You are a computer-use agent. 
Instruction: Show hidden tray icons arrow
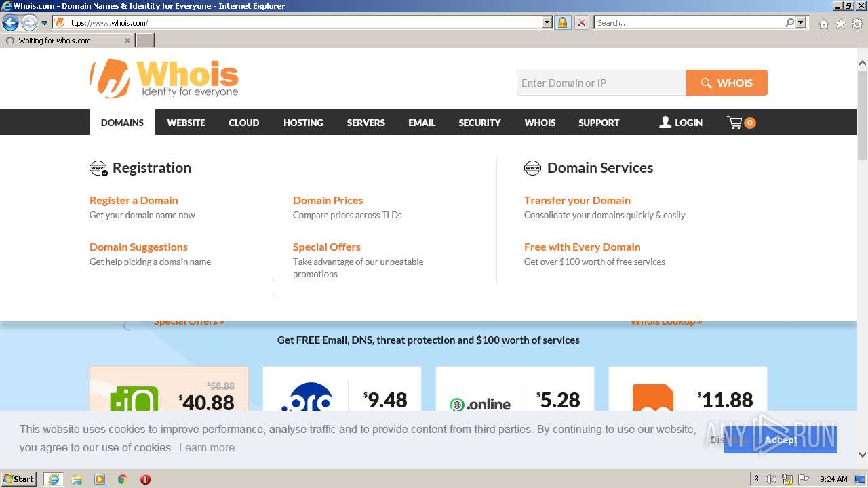pyautogui.click(x=756, y=479)
